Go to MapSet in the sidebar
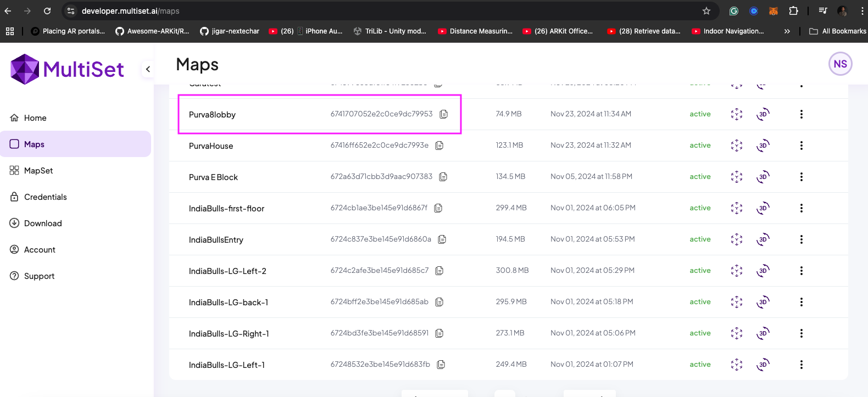The height and width of the screenshot is (397, 868). (38, 171)
